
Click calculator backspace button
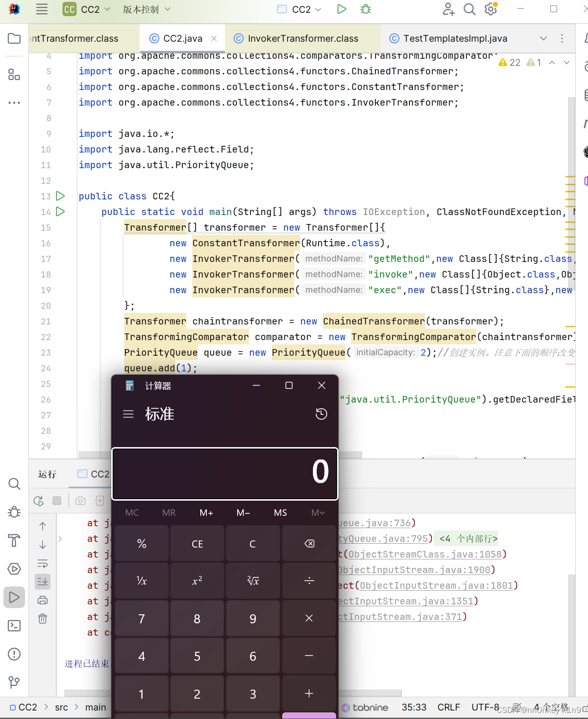pos(309,544)
